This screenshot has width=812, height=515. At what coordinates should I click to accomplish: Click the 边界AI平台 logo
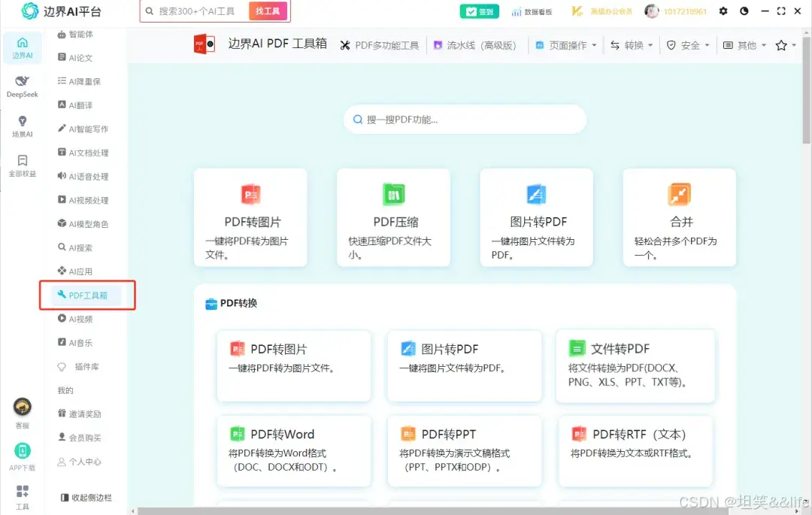pyautogui.click(x=61, y=11)
